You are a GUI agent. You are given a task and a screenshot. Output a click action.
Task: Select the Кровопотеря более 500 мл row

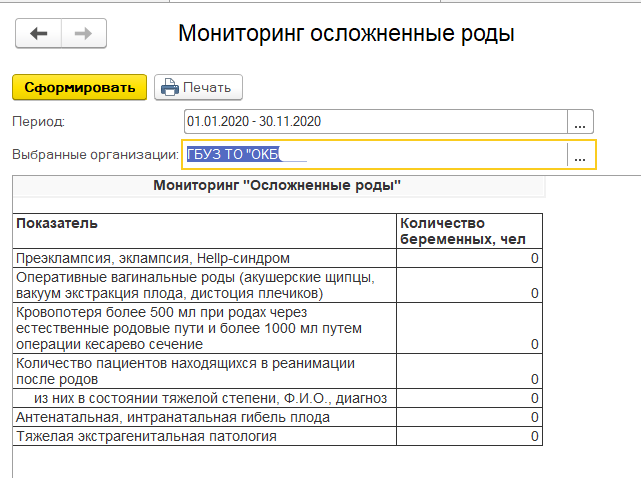coord(205,328)
